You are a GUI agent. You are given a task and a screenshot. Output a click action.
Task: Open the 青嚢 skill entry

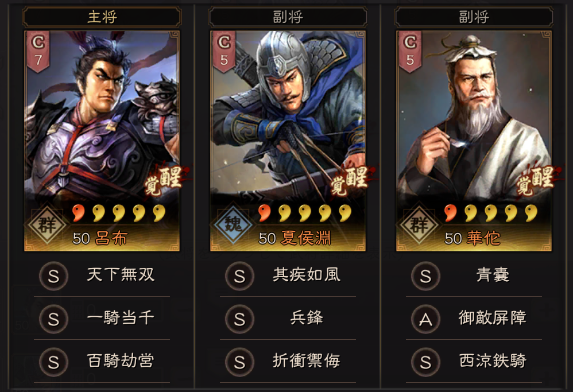pyautogui.click(x=474, y=275)
